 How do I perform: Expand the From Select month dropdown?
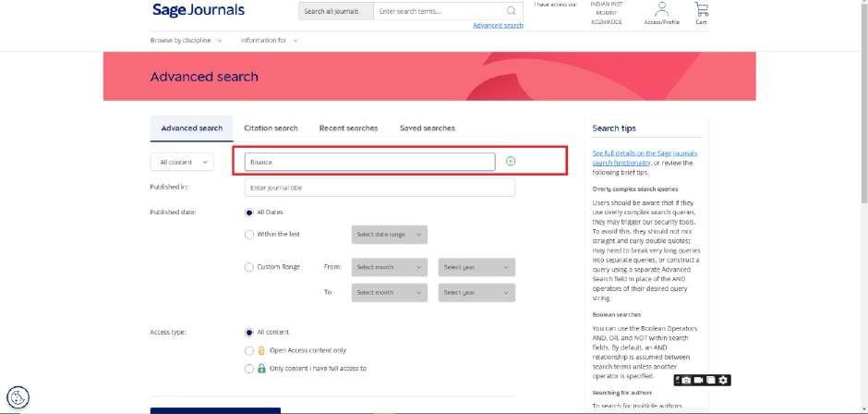tap(390, 267)
